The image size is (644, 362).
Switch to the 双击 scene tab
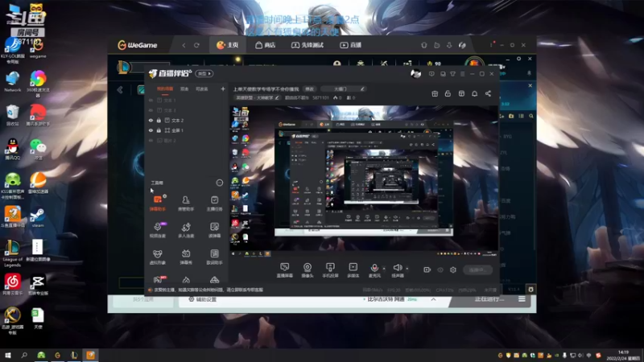pos(184,88)
